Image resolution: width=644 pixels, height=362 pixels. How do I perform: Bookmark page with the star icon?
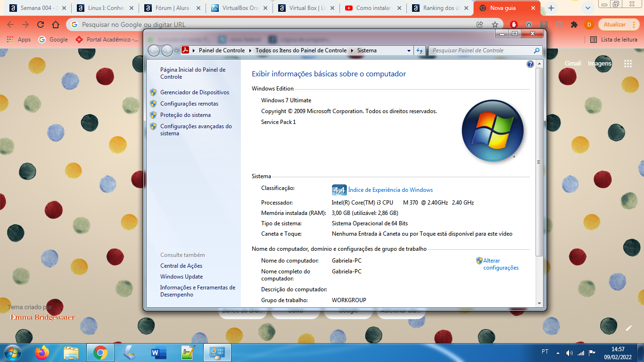(495, 25)
